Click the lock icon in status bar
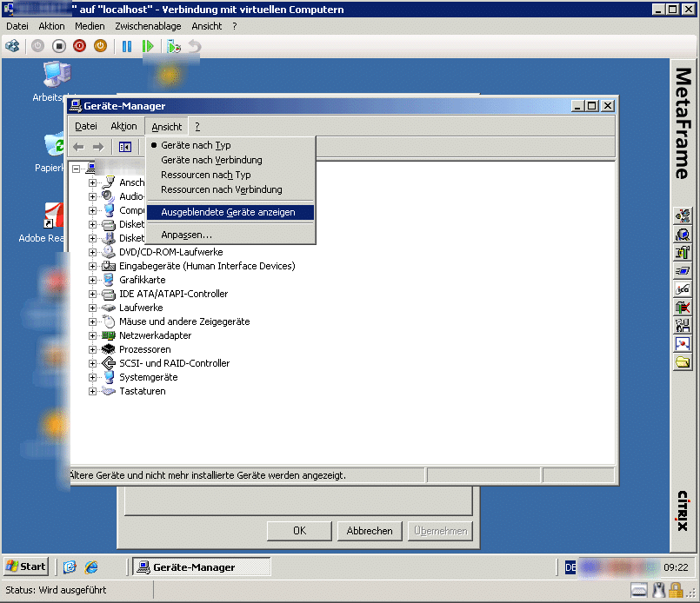This screenshot has width=700, height=603. (676, 590)
